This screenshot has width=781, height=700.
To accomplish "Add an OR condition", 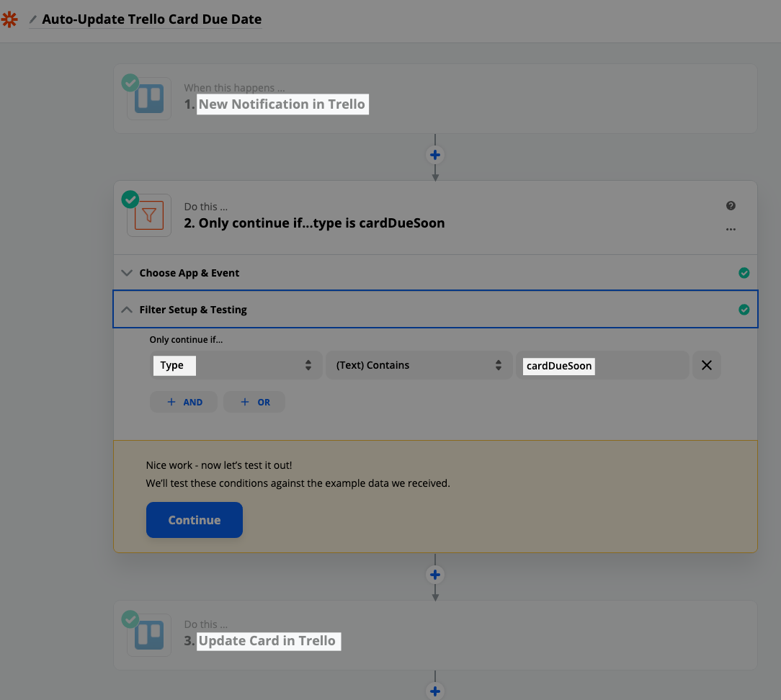I will point(254,402).
